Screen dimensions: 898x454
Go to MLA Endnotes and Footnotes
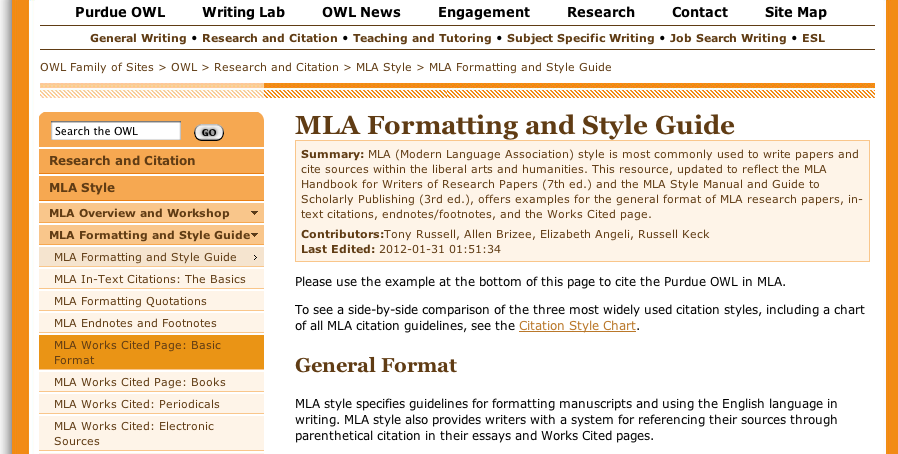click(x=151, y=323)
